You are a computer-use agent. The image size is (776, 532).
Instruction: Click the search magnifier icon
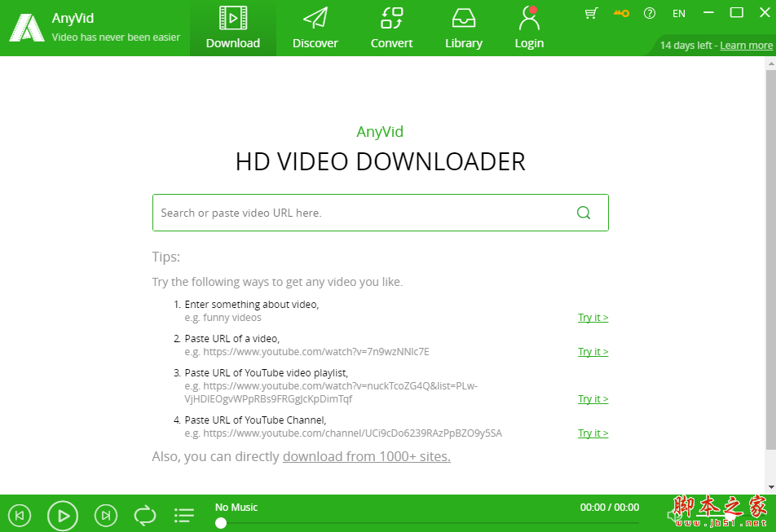pos(584,213)
